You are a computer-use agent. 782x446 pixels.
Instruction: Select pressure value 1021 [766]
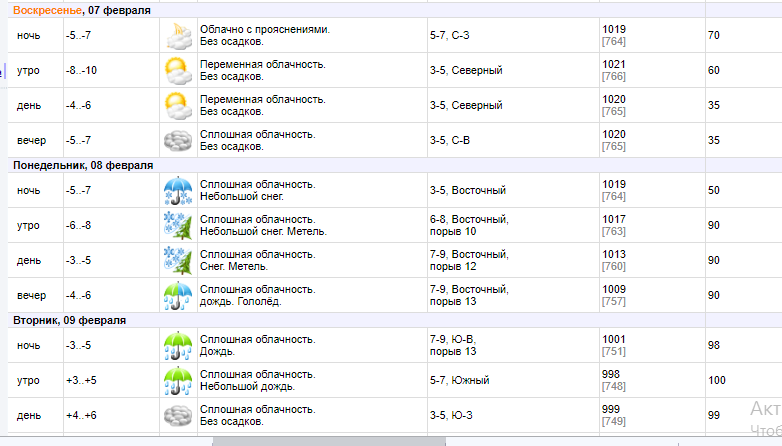tap(614, 70)
